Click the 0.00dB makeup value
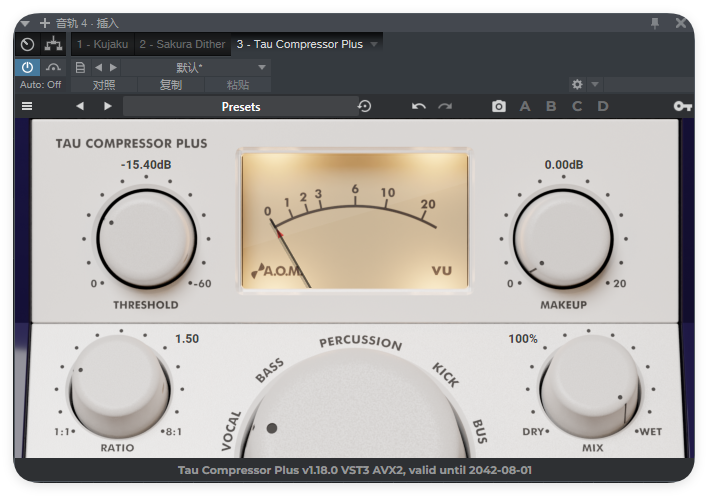708x496 pixels. coord(564,165)
